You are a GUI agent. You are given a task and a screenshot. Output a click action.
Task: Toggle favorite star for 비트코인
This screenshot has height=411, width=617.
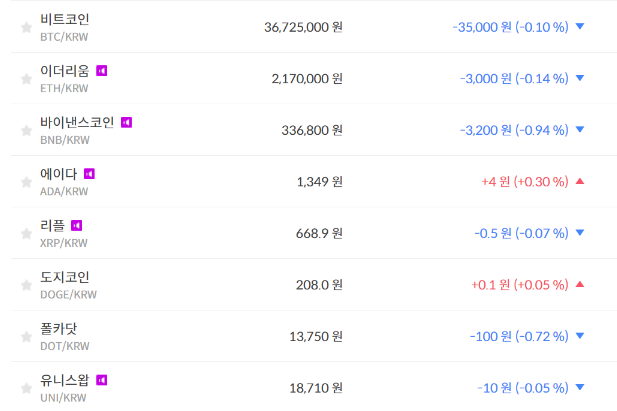(x=26, y=27)
